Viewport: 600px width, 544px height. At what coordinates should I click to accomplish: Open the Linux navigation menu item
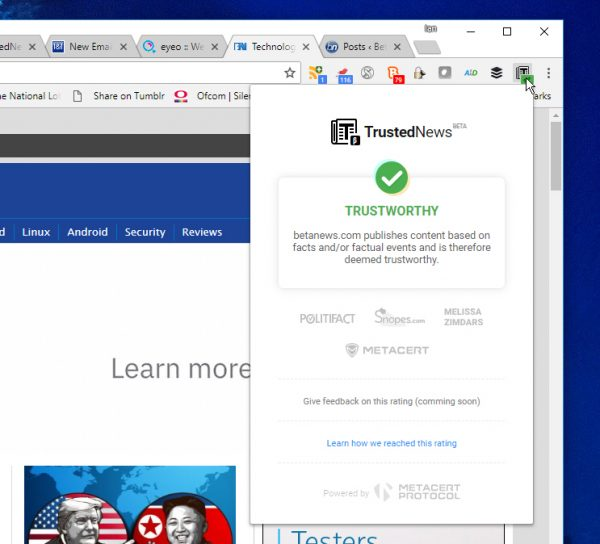click(x=36, y=232)
